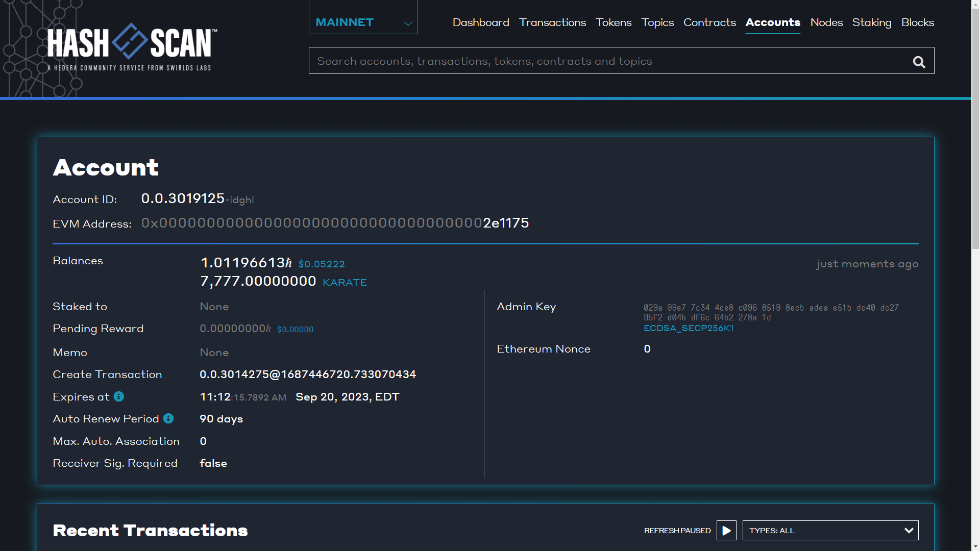Switch to the Nodes page
The image size is (980, 551).
click(x=826, y=22)
